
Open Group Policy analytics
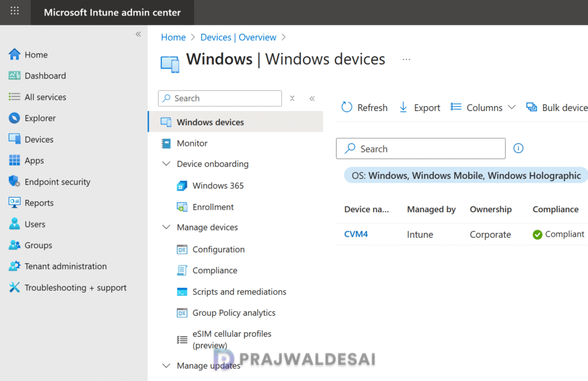[x=234, y=313]
